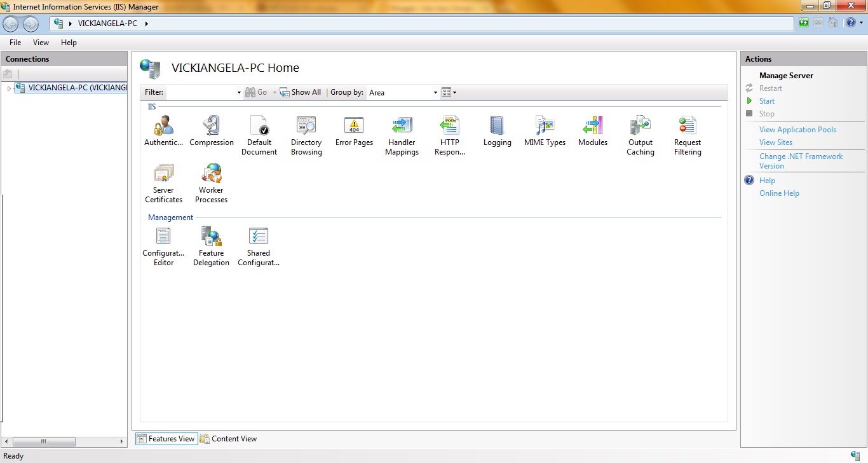Expand the VICKIANGELA-PC tree node
The image size is (868, 463).
(9, 88)
